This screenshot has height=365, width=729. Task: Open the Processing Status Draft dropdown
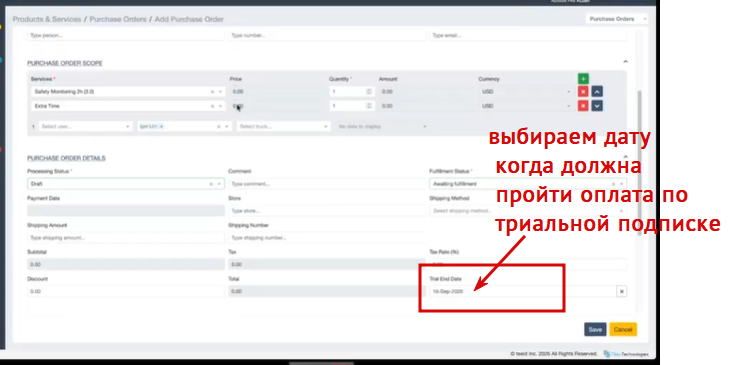[x=219, y=184]
